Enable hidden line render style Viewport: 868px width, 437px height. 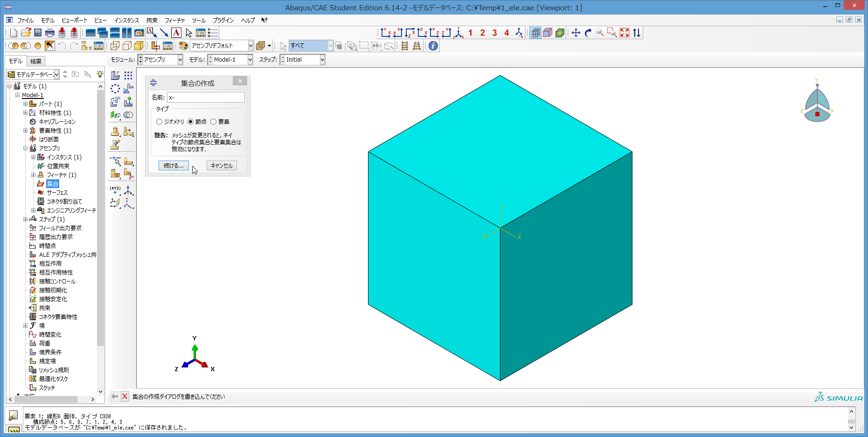point(127,46)
